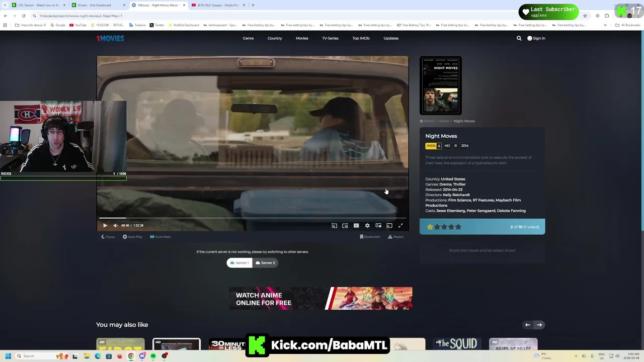Go back in the browser

tap(6, 16)
